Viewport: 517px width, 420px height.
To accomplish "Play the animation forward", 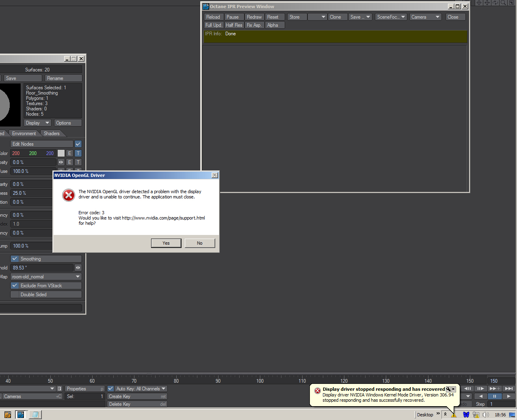I will pos(508,396).
